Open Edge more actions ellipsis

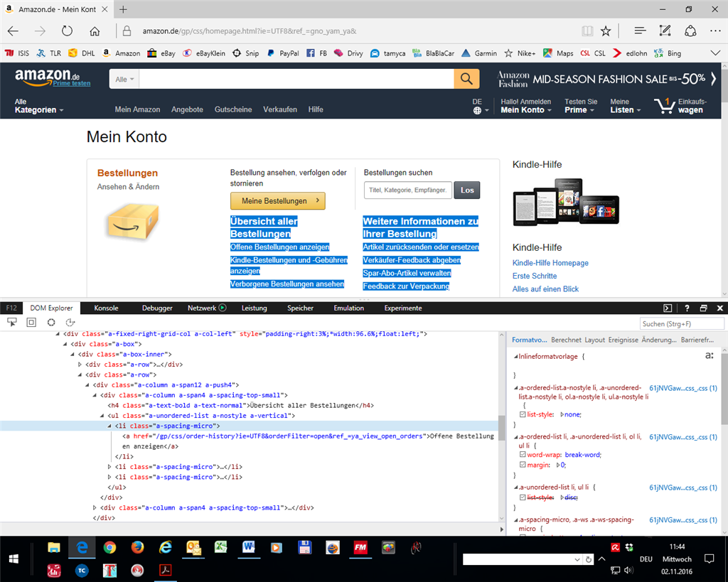(x=715, y=31)
